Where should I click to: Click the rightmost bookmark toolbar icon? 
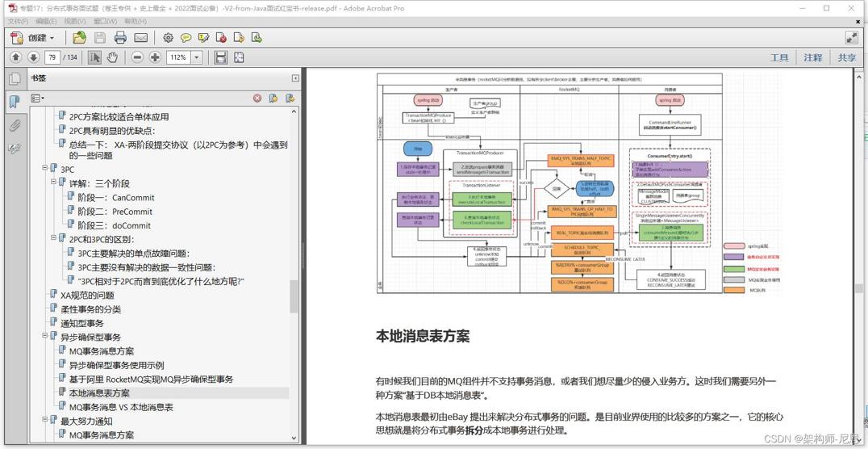(x=290, y=98)
